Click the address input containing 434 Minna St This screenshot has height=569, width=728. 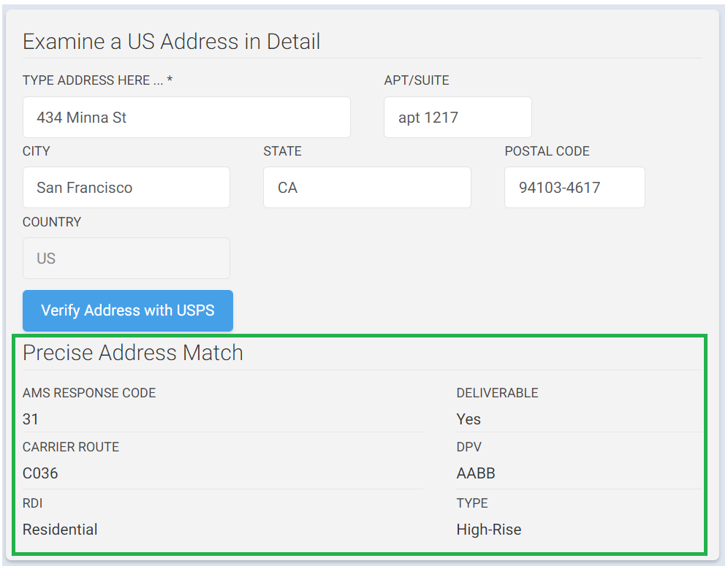[x=186, y=117]
